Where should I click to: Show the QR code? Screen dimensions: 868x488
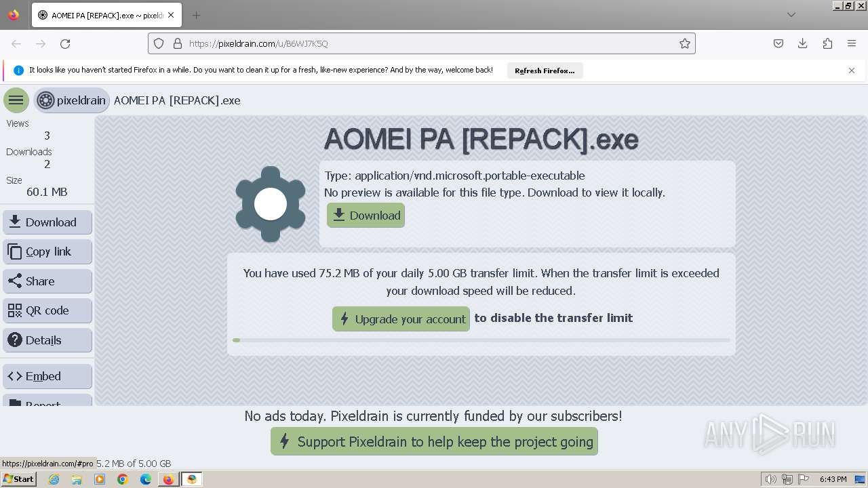tap(47, 310)
